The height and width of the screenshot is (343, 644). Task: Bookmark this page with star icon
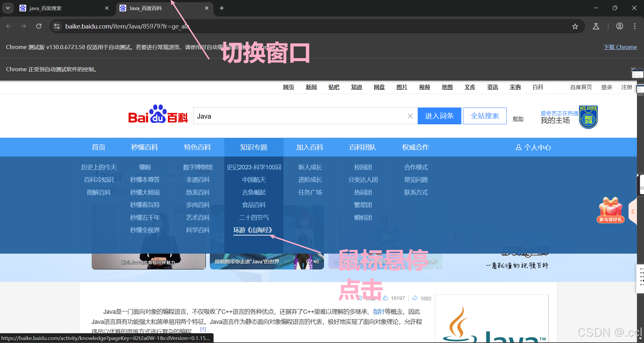click(575, 26)
